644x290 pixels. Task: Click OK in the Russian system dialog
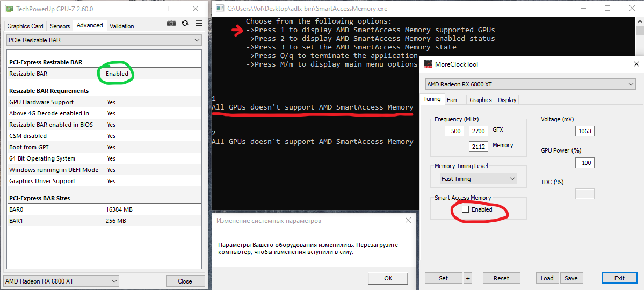click(388, 278)
